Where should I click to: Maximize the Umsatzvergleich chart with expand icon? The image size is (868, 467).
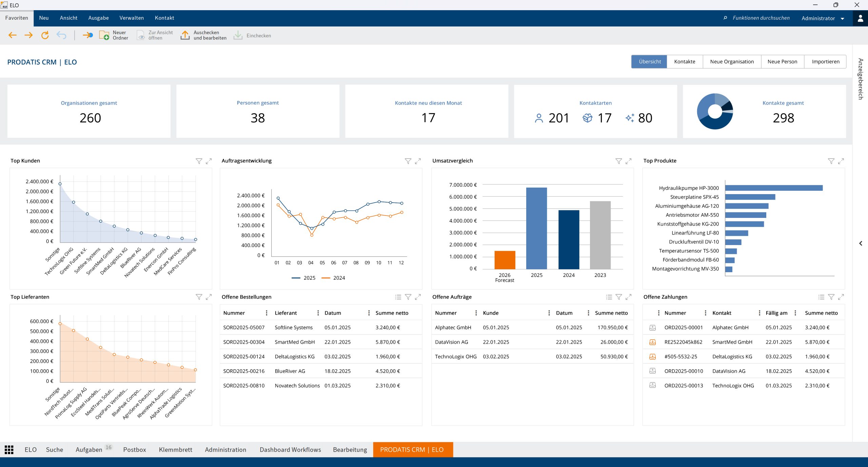click(x=628, y=161)
